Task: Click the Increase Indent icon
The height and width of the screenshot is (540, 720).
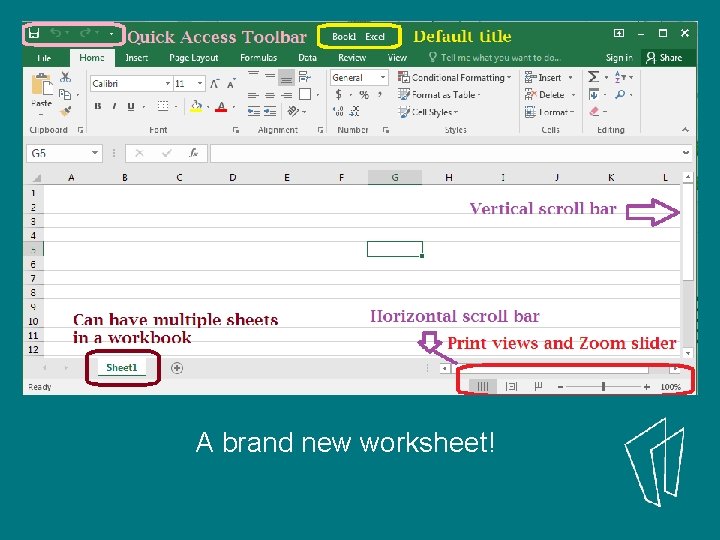Action: pyautogui.click(x=270, y=112)
